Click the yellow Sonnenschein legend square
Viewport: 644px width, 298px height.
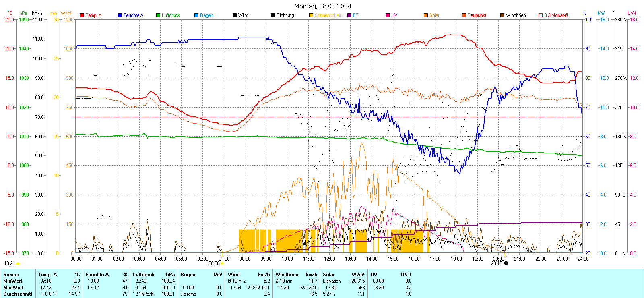pos(311,15)
